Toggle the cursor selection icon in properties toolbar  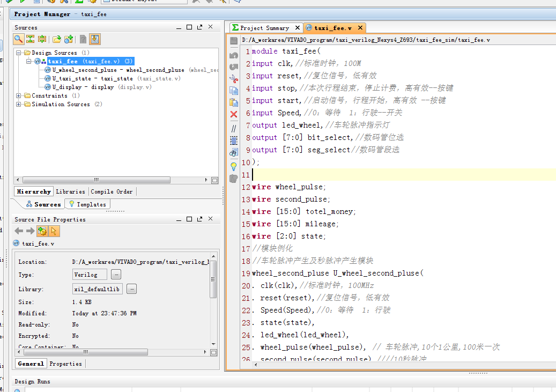coord(54,231)
